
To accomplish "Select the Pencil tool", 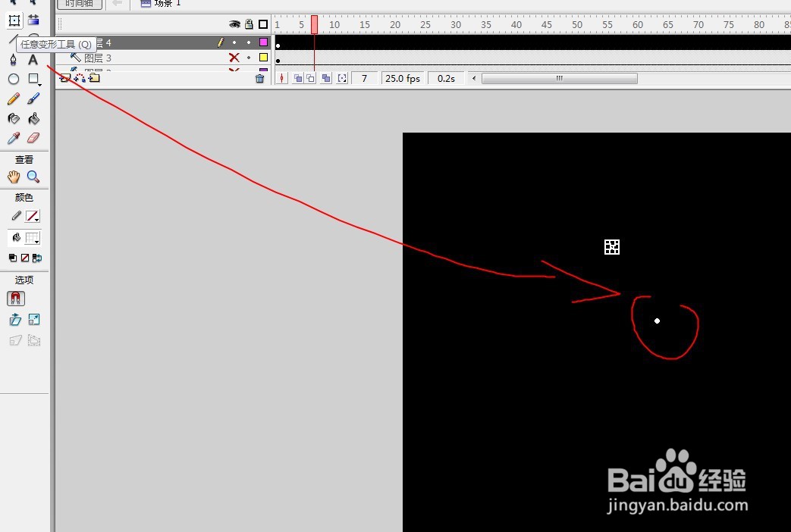I will [x=14, y=99].
